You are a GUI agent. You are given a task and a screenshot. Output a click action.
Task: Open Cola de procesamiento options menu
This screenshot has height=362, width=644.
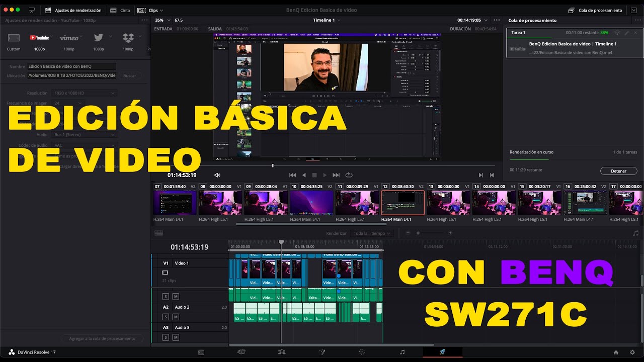point(637,20)
